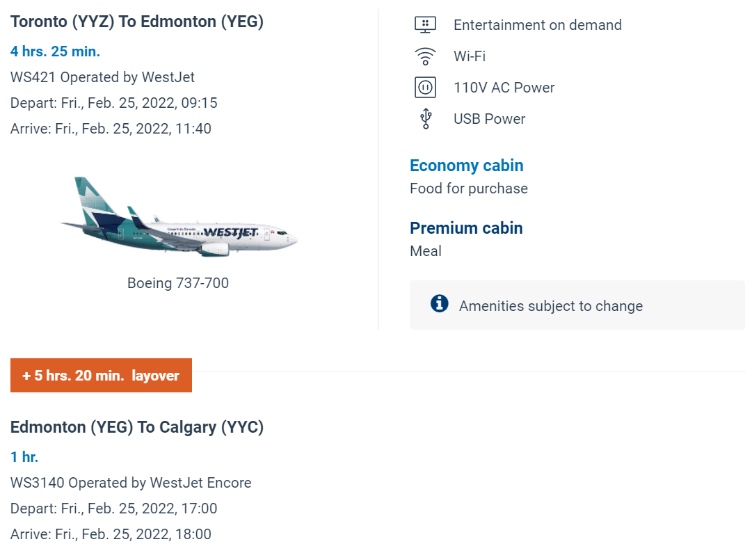Click the WS421 Operated by WestJet text
Screen dimensions: 752x560
click(x=102, y=77)
